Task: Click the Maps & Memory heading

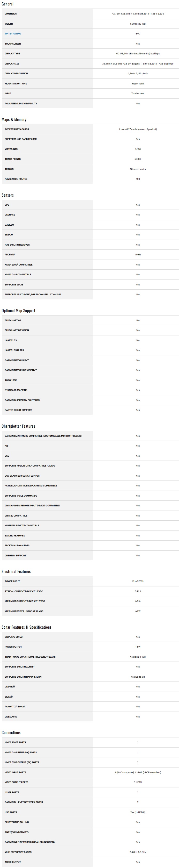Action: click(14, 120)
